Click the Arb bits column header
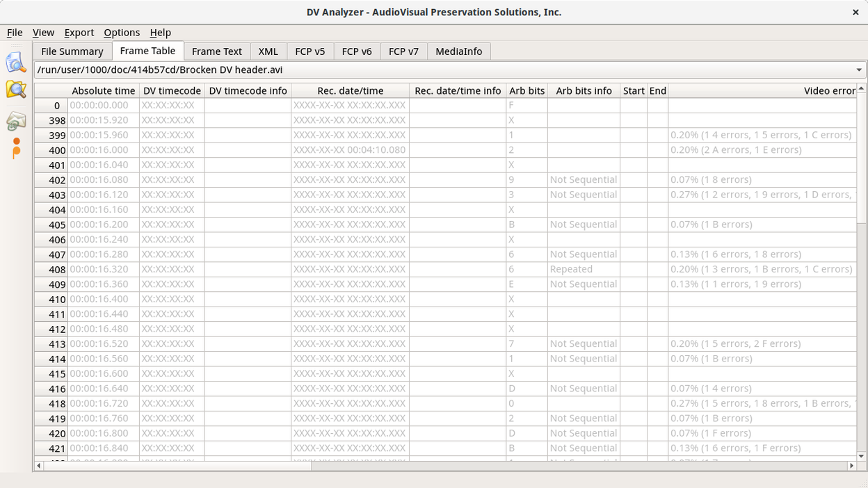The height and width of the screenshot is (488, 868). 527,91
